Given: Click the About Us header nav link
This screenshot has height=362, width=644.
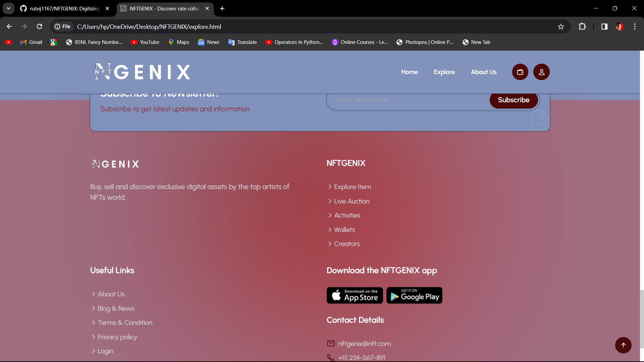Looking at the screenshot, I should (x=483, y=72).
